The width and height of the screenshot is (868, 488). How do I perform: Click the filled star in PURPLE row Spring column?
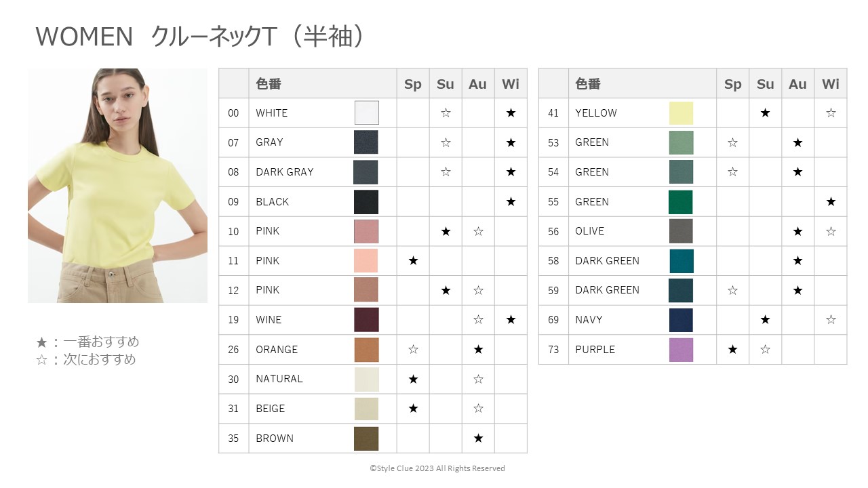tap(732, 350)
